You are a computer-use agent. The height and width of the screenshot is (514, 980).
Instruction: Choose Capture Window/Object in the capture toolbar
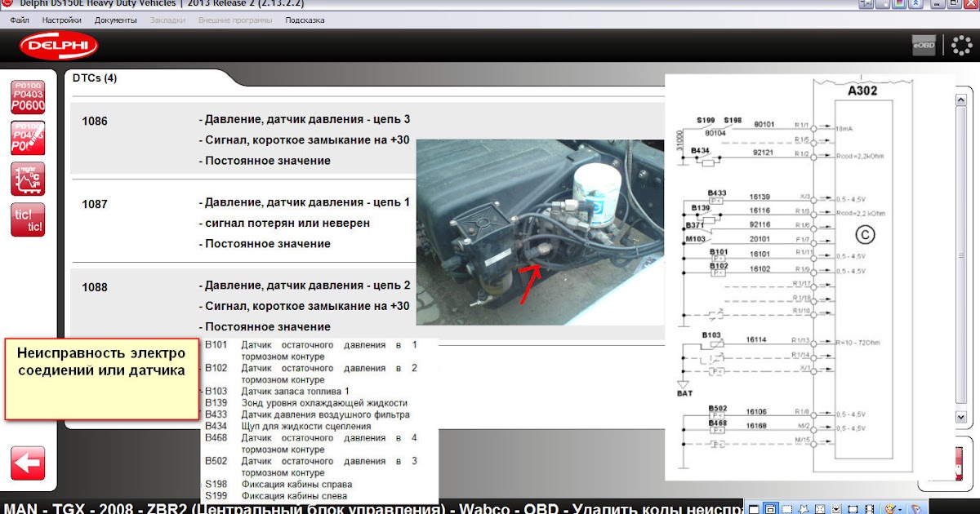pos(770,509)
